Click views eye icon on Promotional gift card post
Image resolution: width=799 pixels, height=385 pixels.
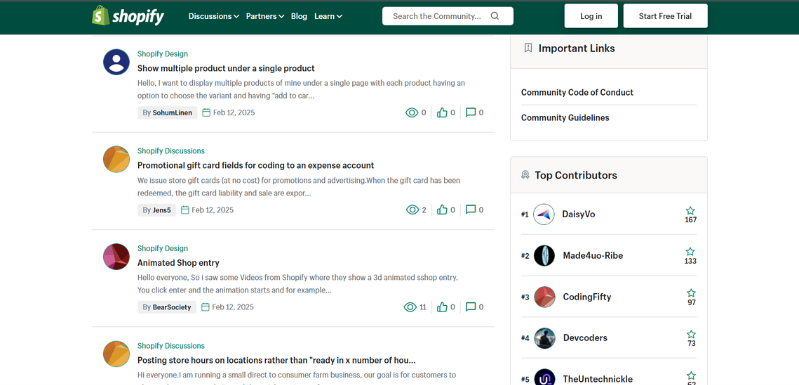click(x=412, y=210)
